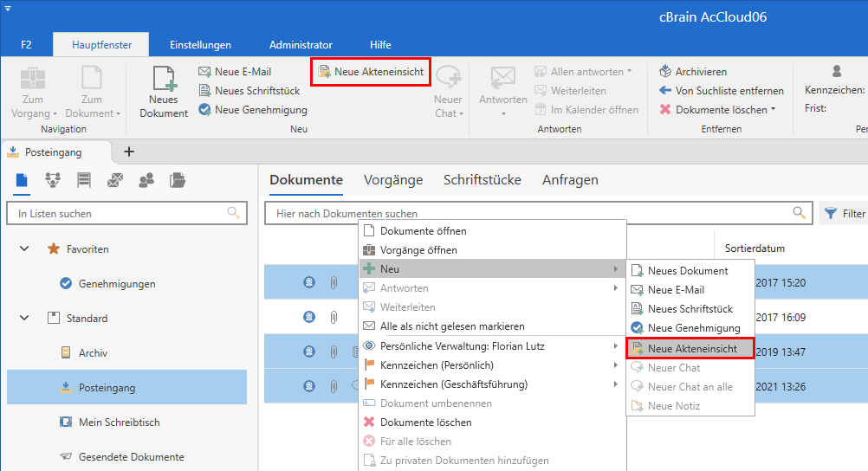Select the Neues Schriftstück ribbon icon

[x=204, y=91]
